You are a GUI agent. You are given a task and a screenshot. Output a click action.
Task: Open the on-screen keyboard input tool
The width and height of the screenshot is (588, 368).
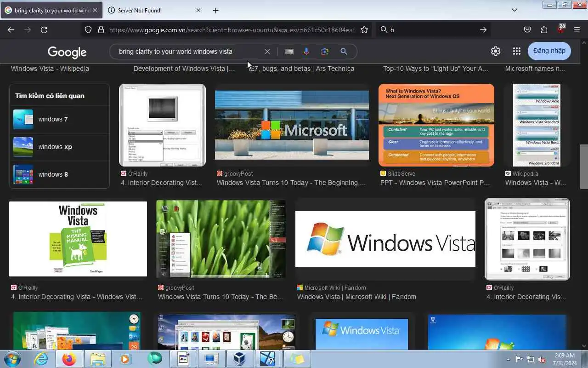tap(289, 52)
